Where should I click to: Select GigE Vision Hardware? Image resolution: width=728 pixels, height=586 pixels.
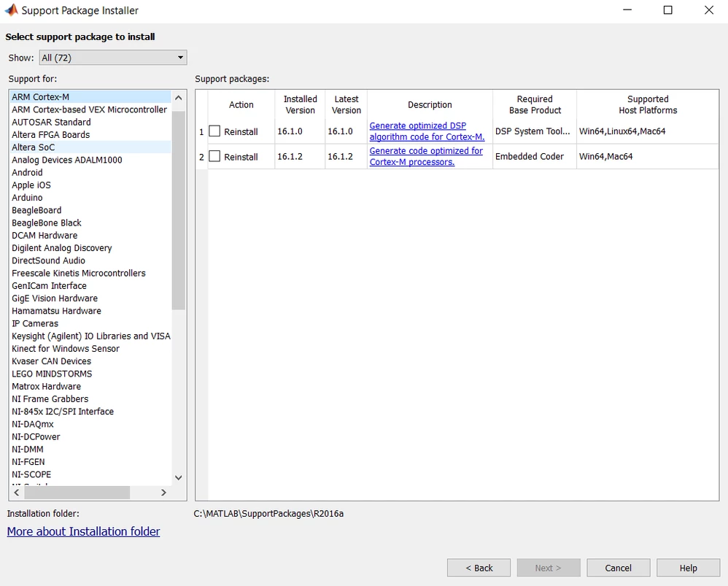pyautogui.click(x=90, y=298)
